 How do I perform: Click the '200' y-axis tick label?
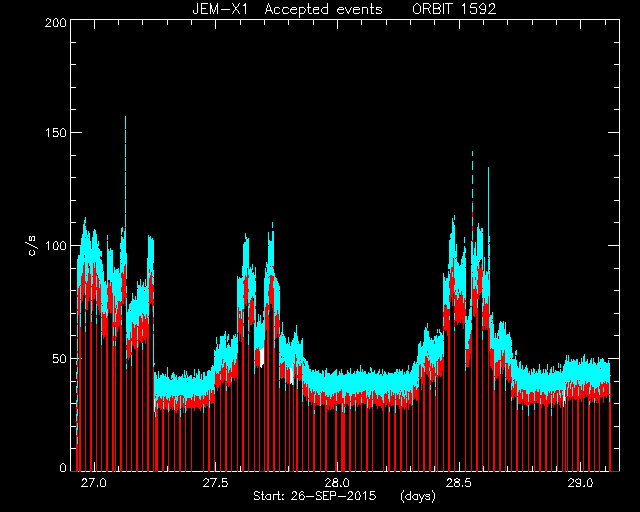tap(56, 23)
